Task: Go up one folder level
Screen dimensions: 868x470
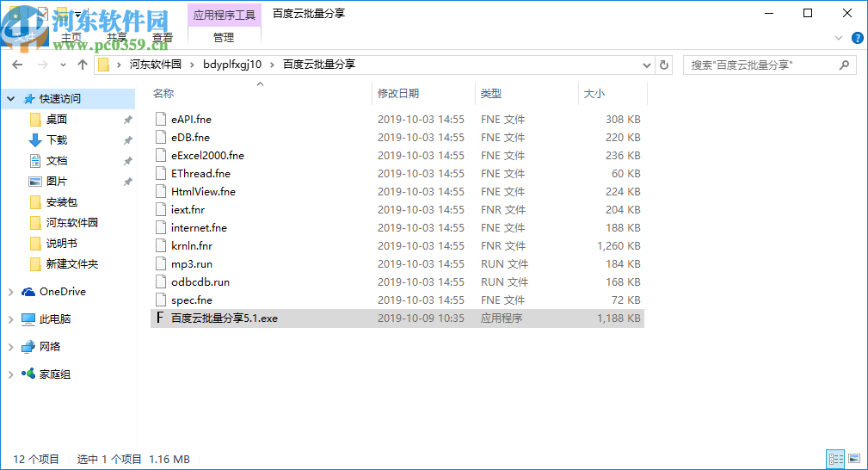Action: 83,65
